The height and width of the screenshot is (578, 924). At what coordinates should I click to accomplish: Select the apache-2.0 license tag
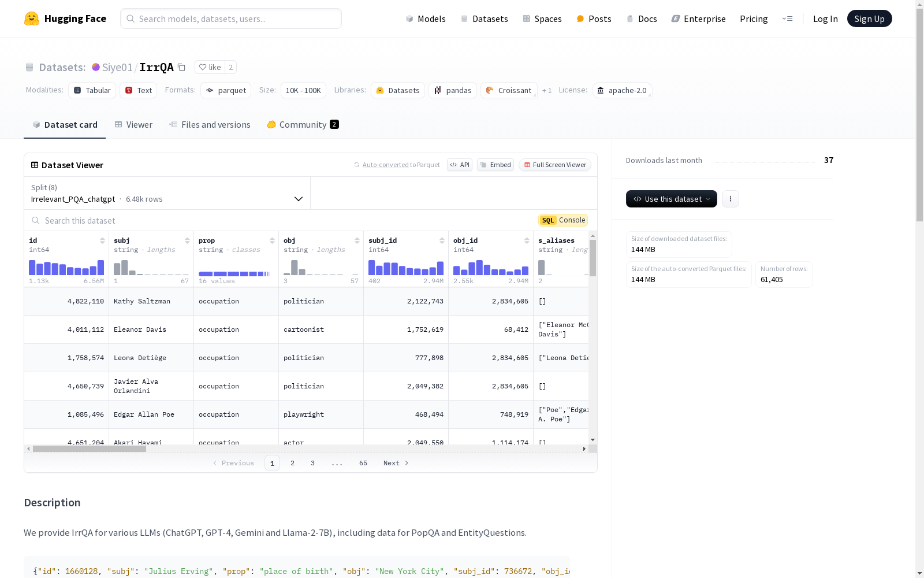[622, 90]
